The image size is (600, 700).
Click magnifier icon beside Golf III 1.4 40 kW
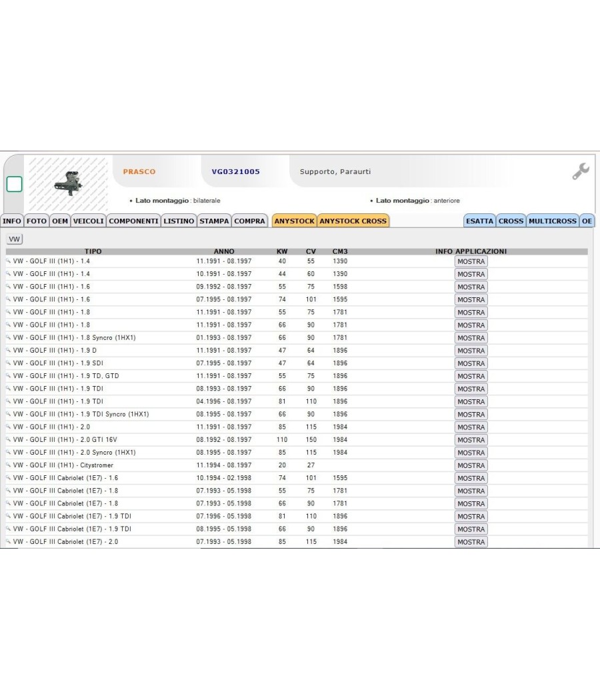[x=8, y=261]
